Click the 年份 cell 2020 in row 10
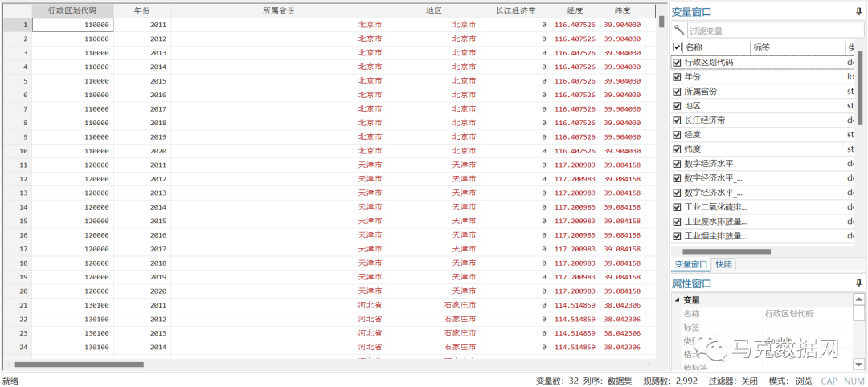 pyautogui.click(x=142, y=151)
